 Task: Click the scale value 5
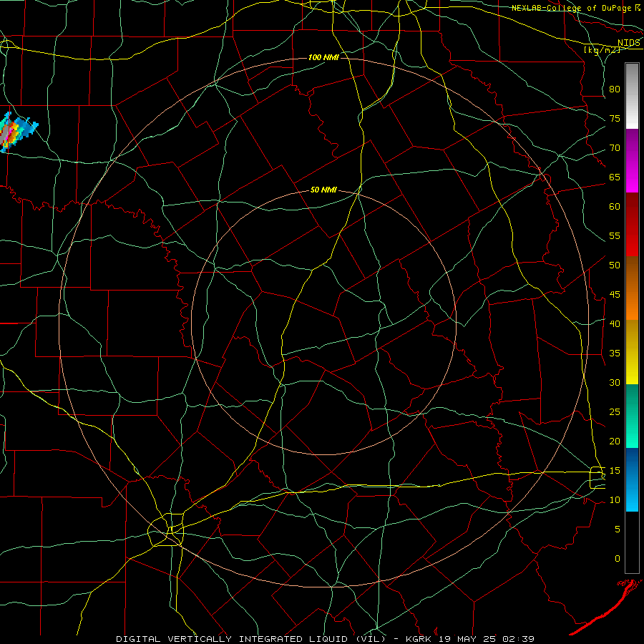click(618, 529)
